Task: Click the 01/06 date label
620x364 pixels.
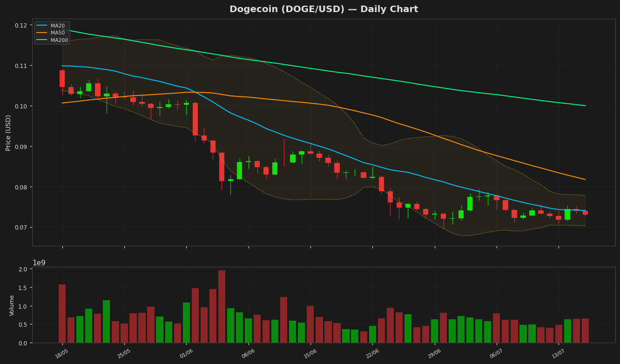Action: (x=186, y=354)
